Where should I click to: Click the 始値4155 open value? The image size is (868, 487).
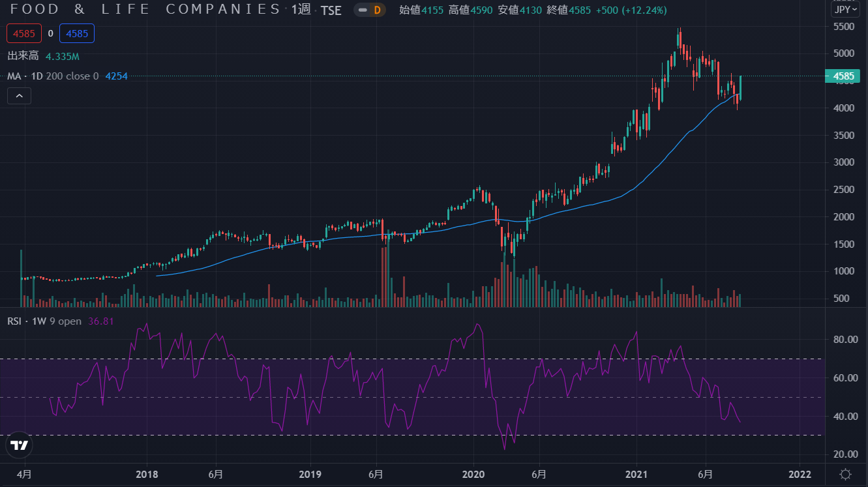[x=421, y=10]
